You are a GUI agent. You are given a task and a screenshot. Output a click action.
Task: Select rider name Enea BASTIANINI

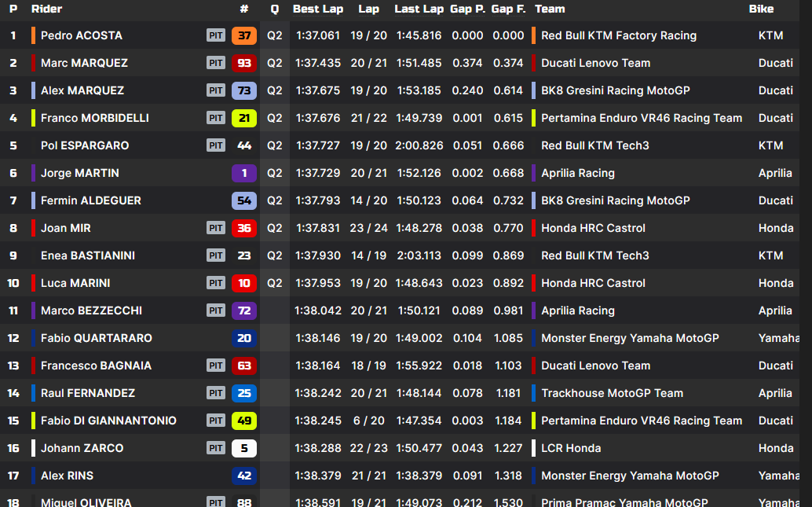(x=88, y=255)
